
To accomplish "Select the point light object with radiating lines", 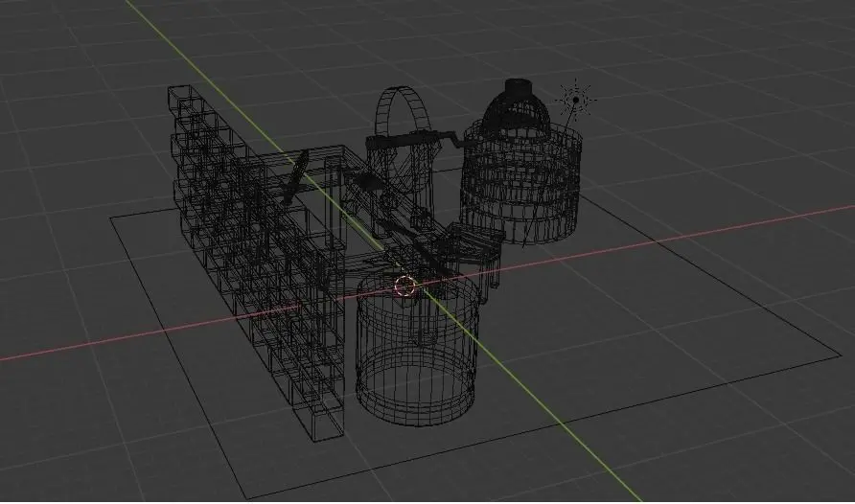I will [x=576, y=101].
